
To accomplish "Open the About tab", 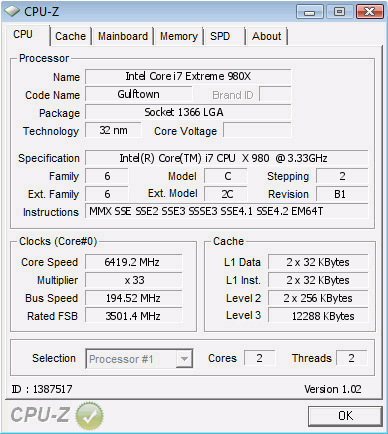I will pyautogui.click(x=266, y=36).
